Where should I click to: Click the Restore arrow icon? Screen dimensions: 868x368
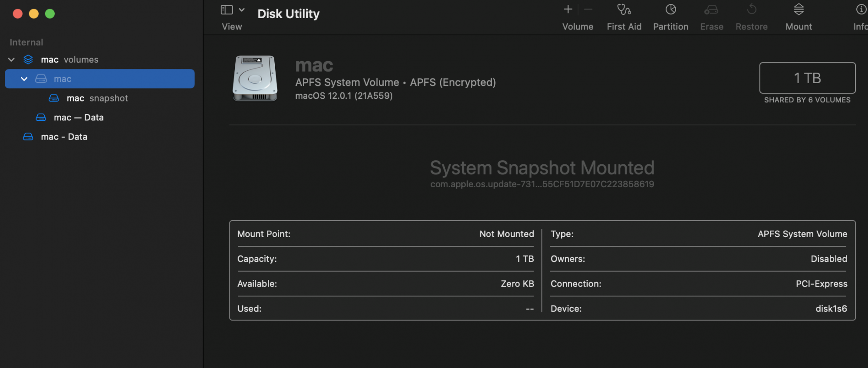(x=752, y=9)
